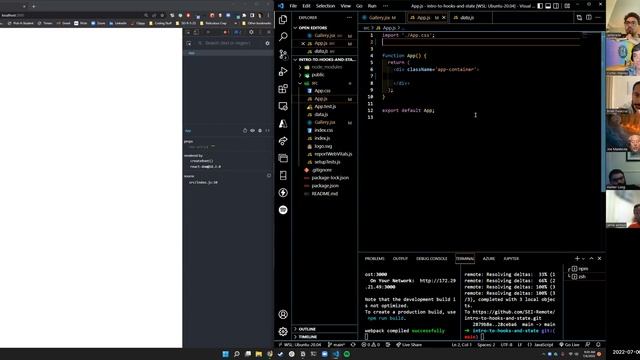
Task: Open the Azure view in activity bar
Action: pos(283,124)
